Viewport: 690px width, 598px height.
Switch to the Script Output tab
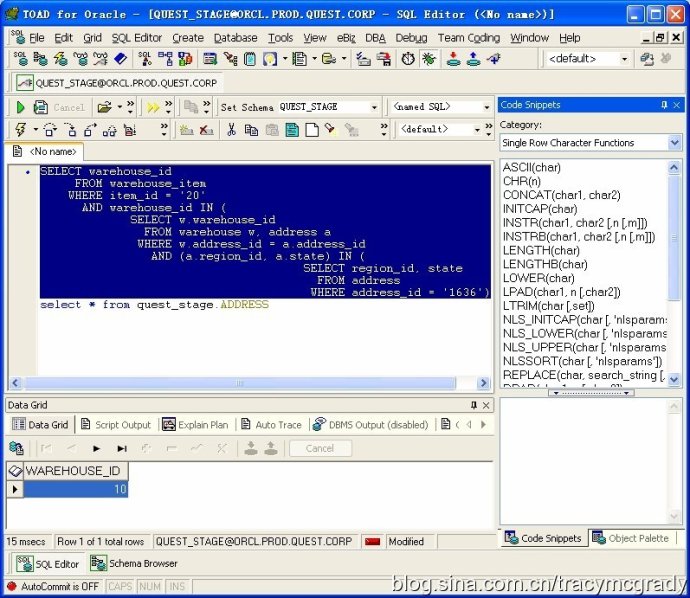coord(116,425)
